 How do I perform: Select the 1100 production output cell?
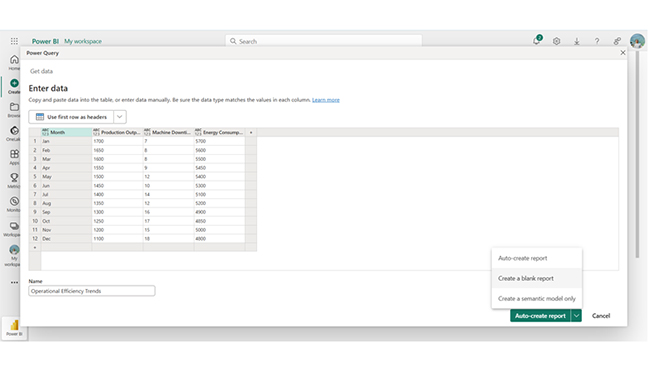pos(117,239)
